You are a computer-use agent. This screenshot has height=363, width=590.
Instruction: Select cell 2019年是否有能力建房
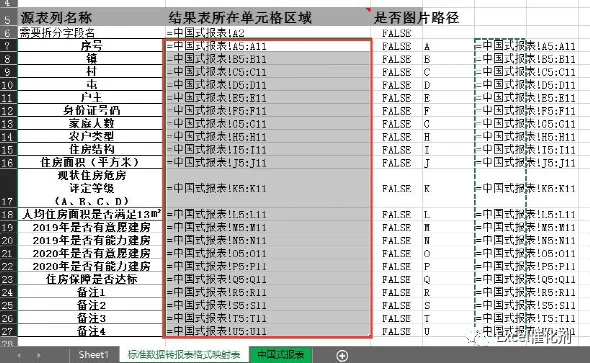[x=90, y=240]
